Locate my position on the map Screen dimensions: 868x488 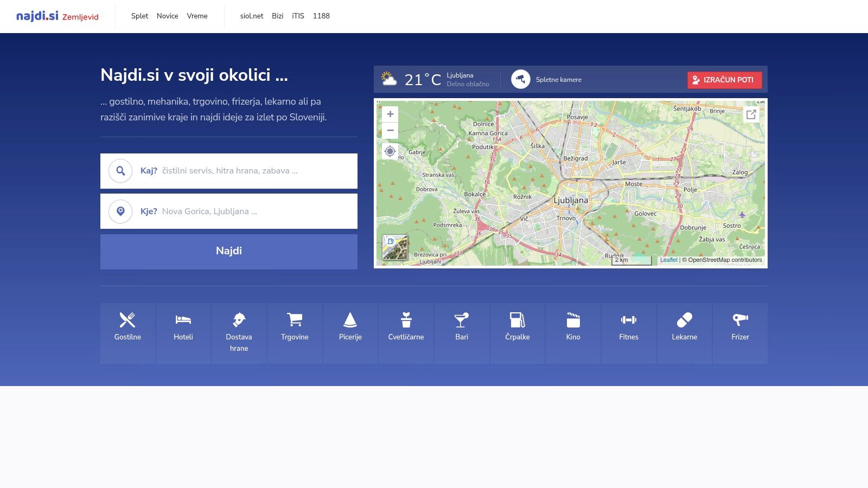[x=390, y=151]
